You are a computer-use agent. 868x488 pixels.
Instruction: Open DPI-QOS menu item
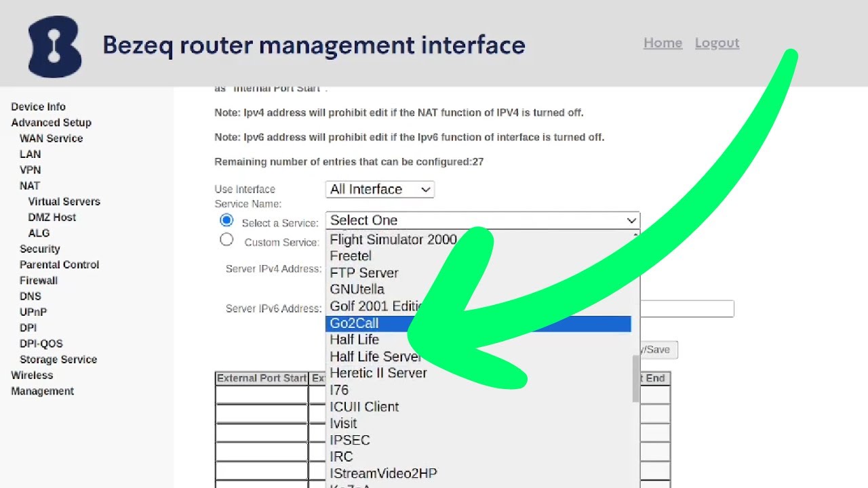(x=41, y=344)
